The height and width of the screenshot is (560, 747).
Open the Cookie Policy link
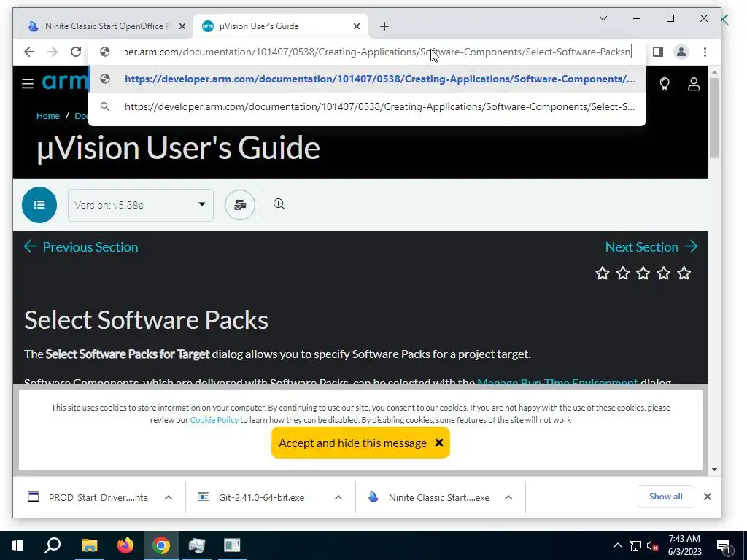[214, 420]
